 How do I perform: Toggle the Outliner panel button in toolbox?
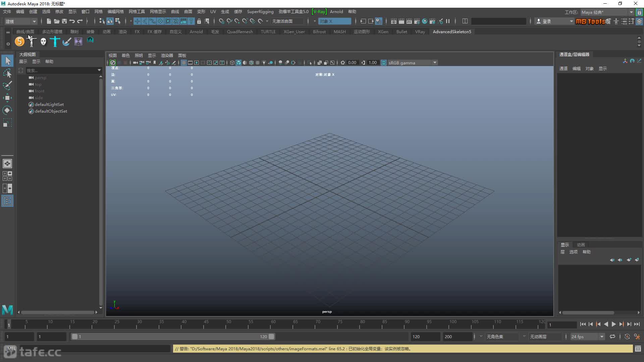(x=7, y=201)
